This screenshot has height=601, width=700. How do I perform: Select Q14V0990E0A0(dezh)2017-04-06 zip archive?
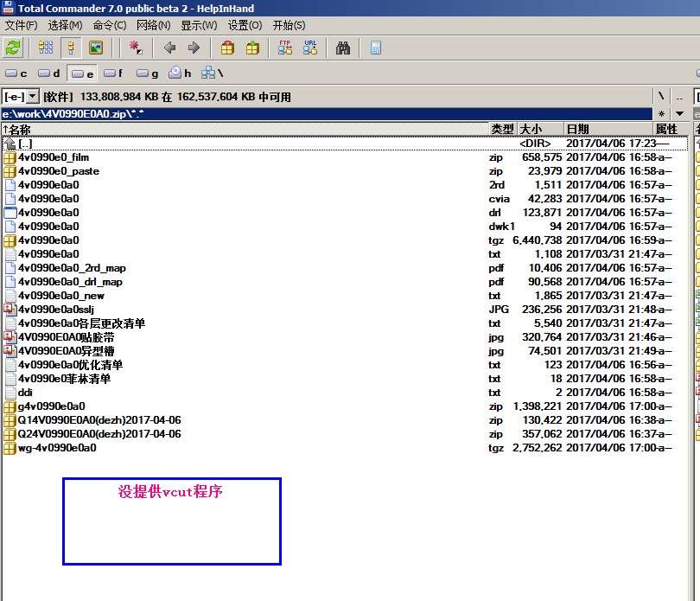(x=345, y=420)
